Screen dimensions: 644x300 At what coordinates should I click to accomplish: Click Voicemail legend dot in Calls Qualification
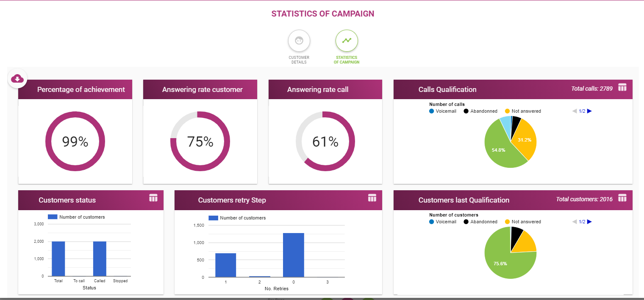432,111
